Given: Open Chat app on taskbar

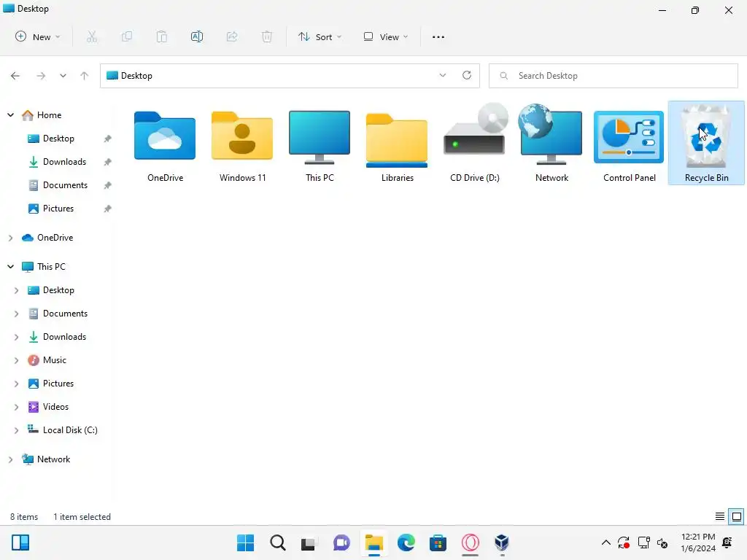Looking at the screenshot, I should (x=341, y=542).
